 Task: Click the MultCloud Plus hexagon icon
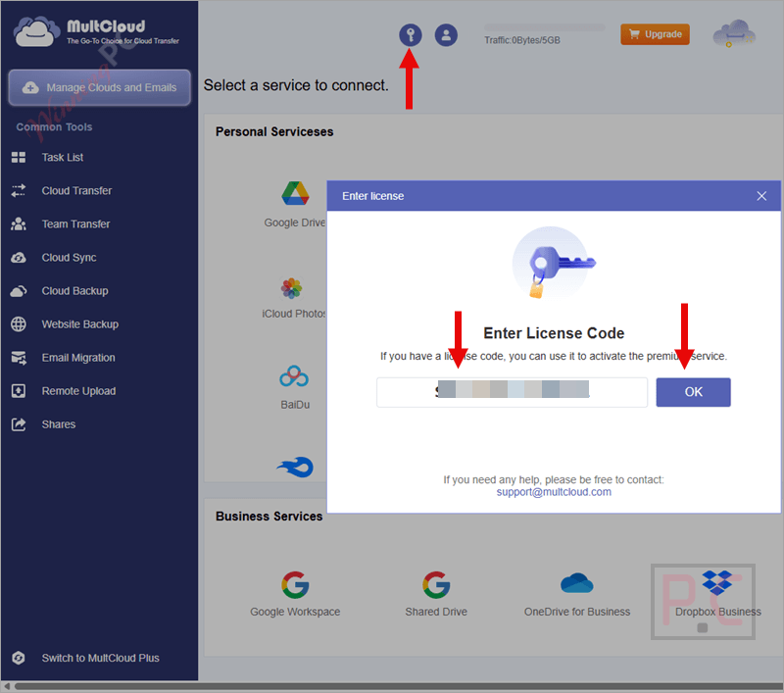point(19,658)
